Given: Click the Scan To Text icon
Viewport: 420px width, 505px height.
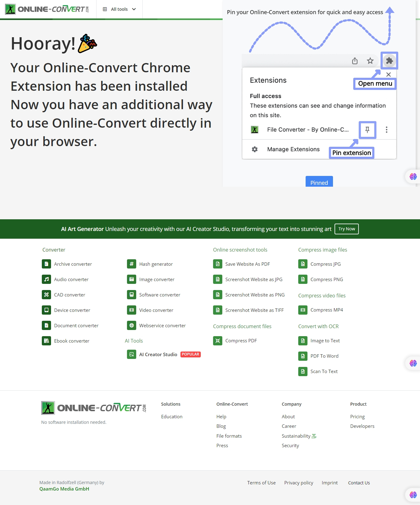Looking at the screenshot, I should click(303, 372).
